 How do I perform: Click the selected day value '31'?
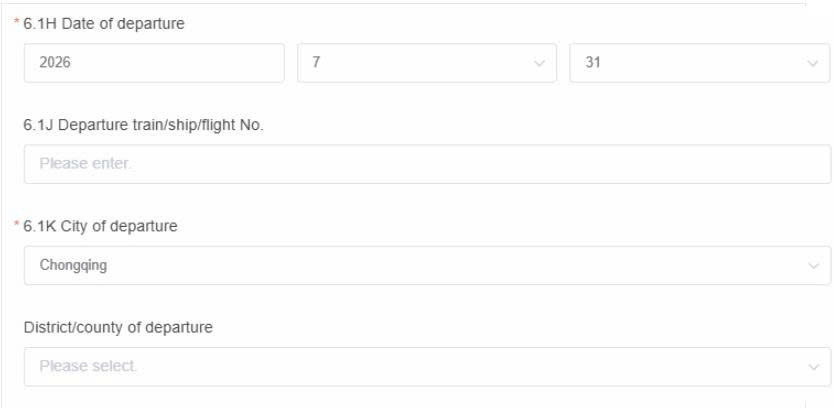tap(593, 63)
